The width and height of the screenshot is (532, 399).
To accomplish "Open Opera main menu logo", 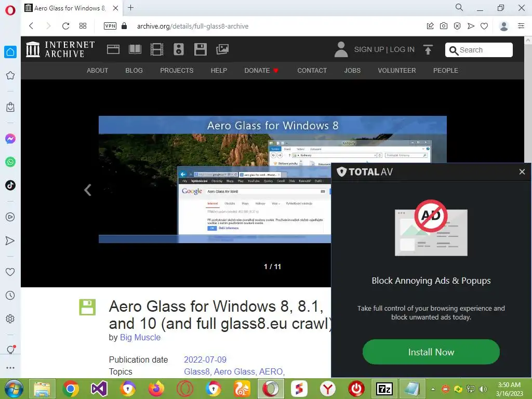I will pyautogui.click(x=10, y=10).
